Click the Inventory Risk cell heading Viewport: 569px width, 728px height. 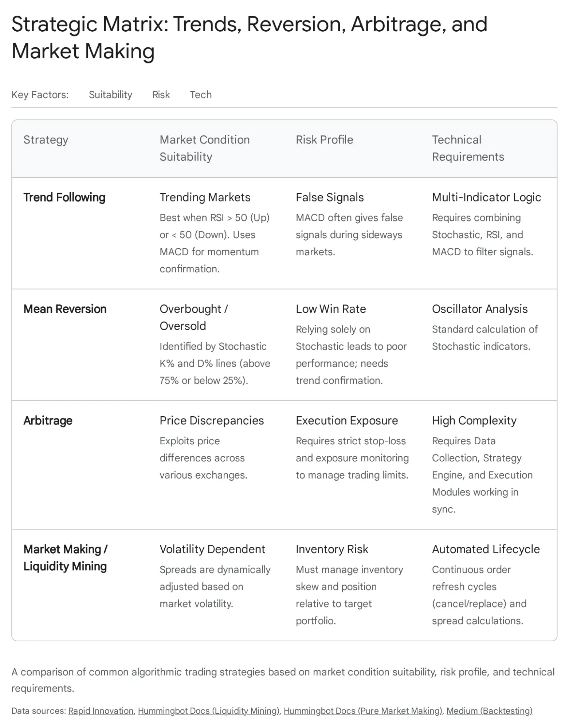pos(332,549)
